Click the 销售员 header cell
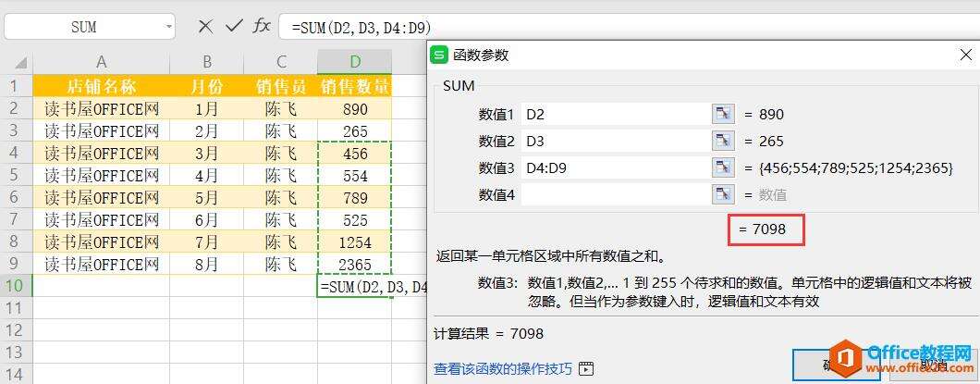The width and height of the screenshot is (980, 384). [281, 86]
